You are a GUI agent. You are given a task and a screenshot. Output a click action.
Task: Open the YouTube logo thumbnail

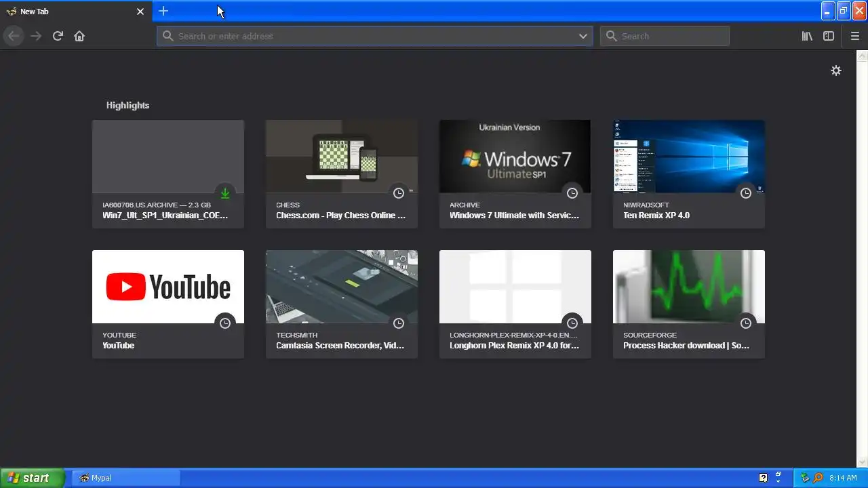[168, 287]
